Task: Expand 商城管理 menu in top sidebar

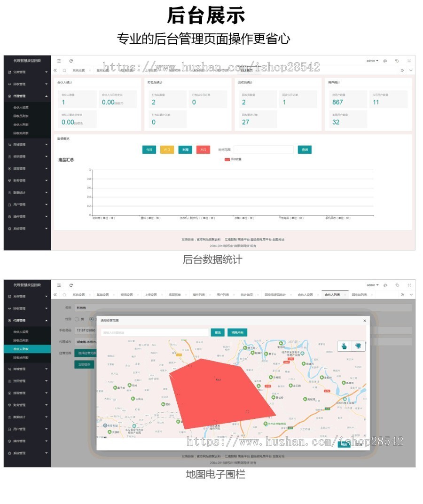Action: coord(27,144)
